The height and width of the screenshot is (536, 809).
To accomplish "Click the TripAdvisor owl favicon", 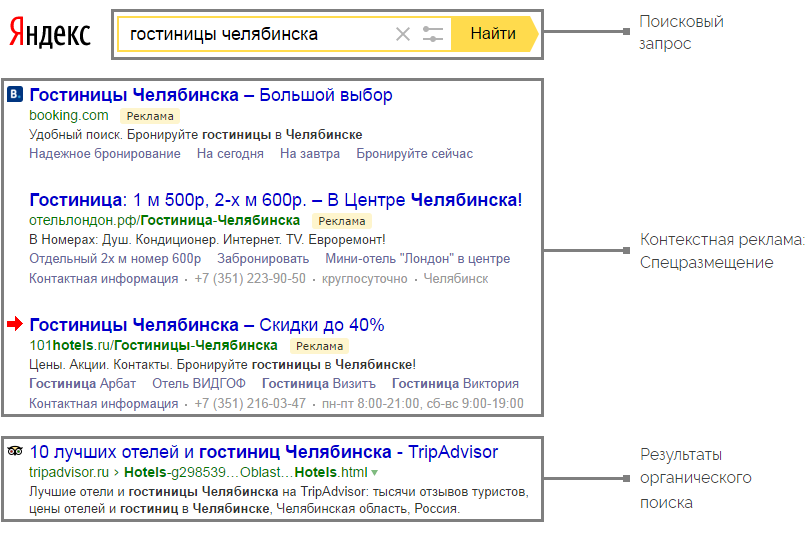I will pyautogui.click(x=15, y=452).
